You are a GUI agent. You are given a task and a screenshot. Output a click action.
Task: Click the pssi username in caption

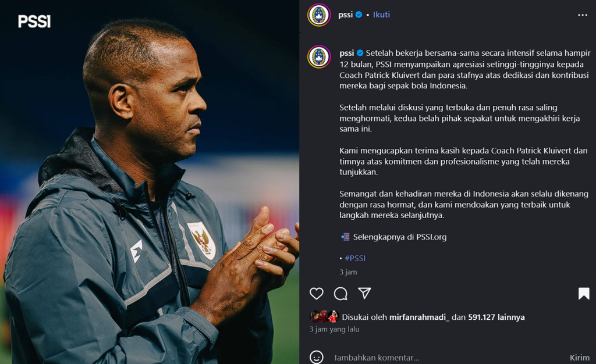point(347,53)
